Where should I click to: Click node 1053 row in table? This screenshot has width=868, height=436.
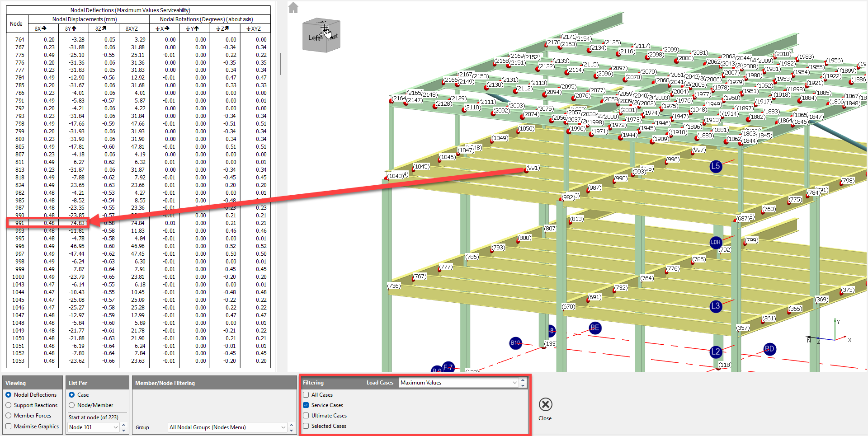click(x=138, y=361)
